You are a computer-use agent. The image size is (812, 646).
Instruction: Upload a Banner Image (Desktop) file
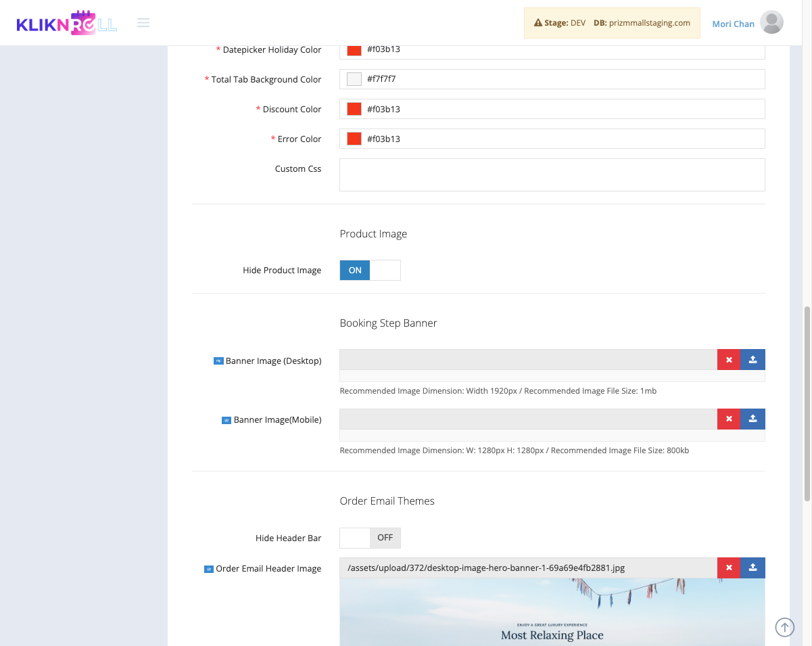(x=753, y=360)
